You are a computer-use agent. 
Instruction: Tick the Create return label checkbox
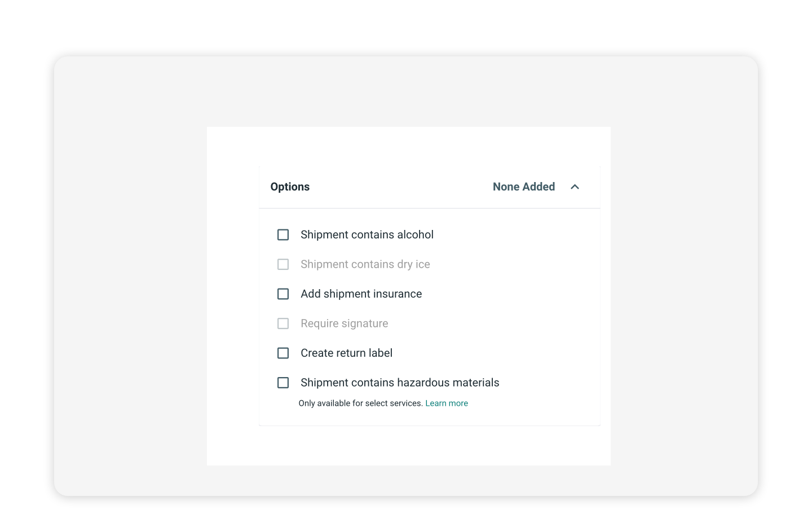pos(283,353)
